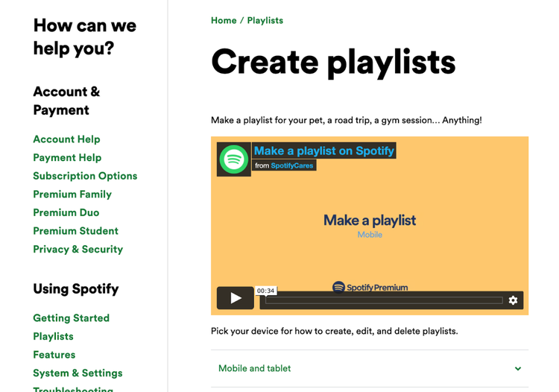Screen dimensions: 559x392
Task: Open video settings gear icon
Action: tap(513, 300)
